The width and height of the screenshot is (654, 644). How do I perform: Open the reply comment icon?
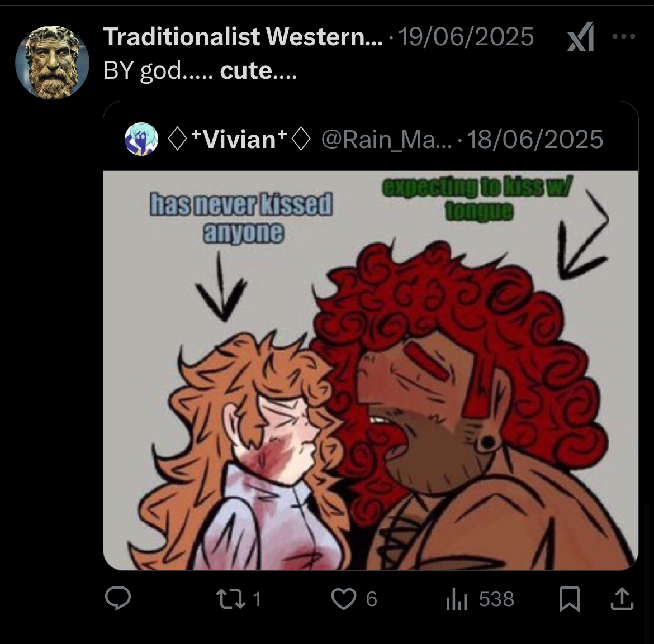[117, 599]
